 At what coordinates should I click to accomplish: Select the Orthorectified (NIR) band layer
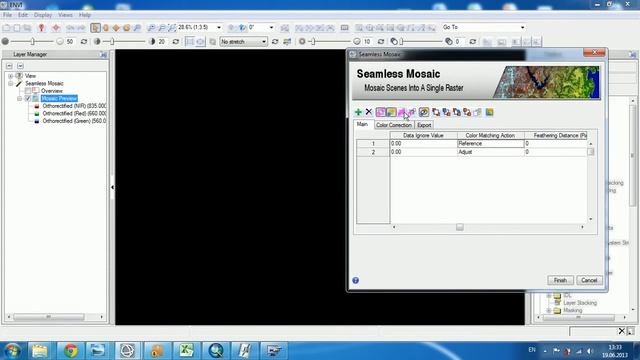tap(74, 106)
